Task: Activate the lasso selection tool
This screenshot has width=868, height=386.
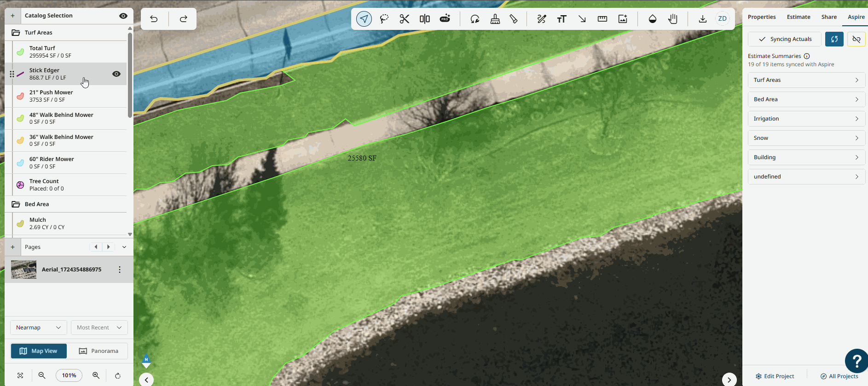Action: (384, 19)
